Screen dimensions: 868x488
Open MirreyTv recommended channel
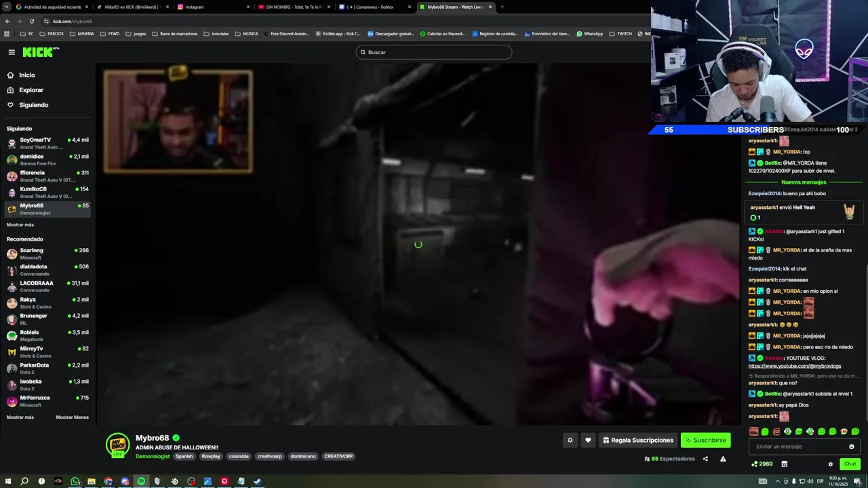(47, 352)
